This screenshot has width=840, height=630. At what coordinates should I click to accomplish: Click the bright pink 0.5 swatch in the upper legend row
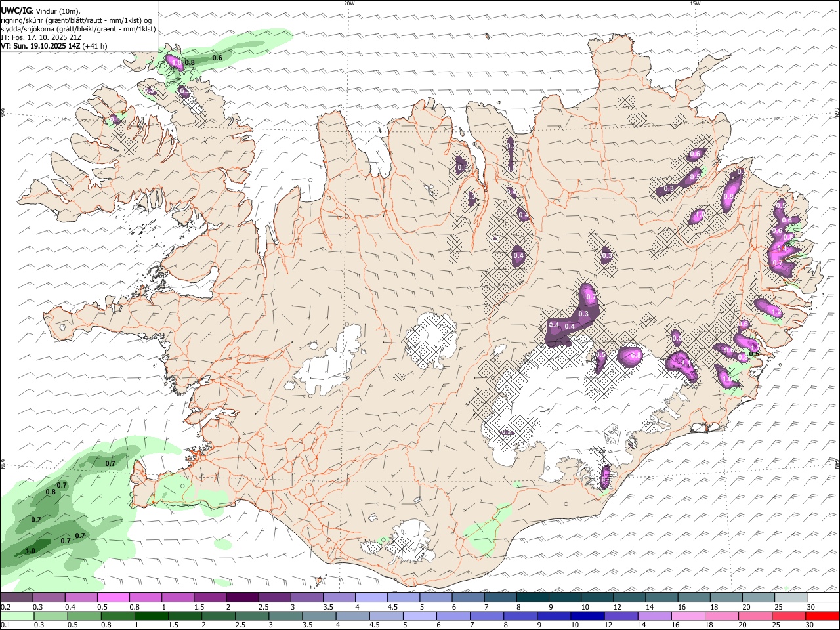tap(113, 598)
